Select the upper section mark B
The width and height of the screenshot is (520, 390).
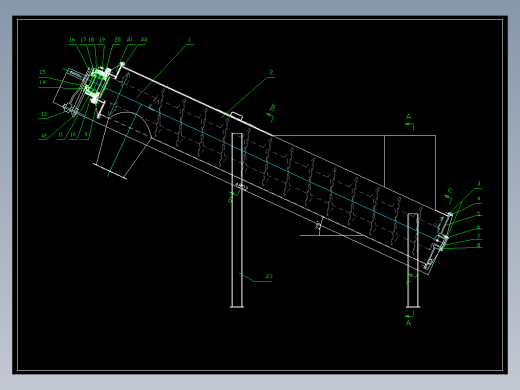[x=272, y=108]
